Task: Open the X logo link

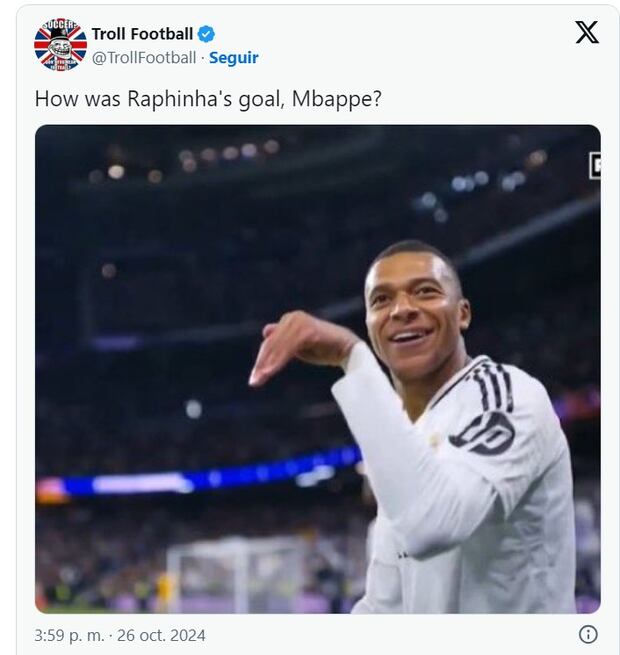Action: click(587, 33)
